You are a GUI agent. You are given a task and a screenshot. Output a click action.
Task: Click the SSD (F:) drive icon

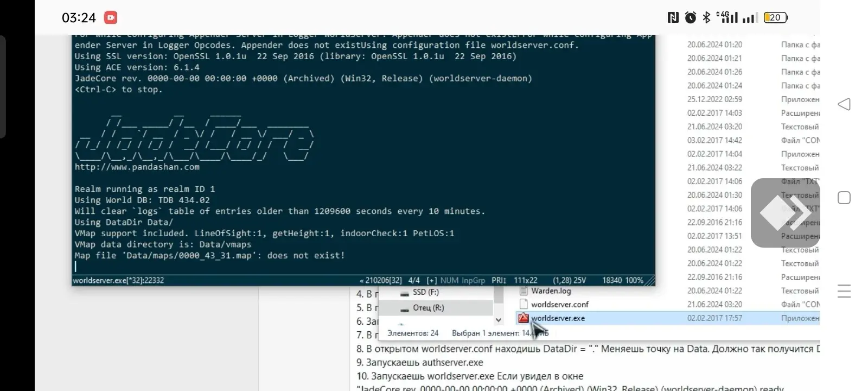[404, 293]
